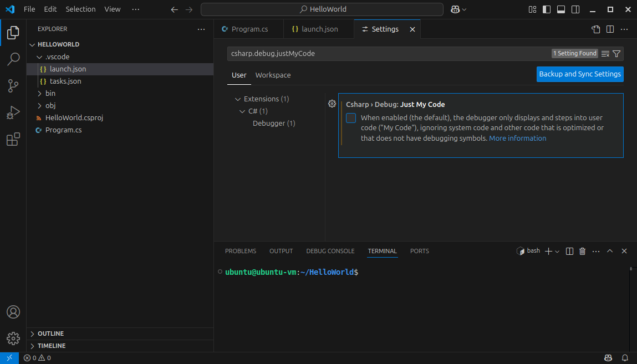Image resolution: width=637 pixels, height=364 pixels.
Task: Select the User settings tab
Action: click(239, 75)
